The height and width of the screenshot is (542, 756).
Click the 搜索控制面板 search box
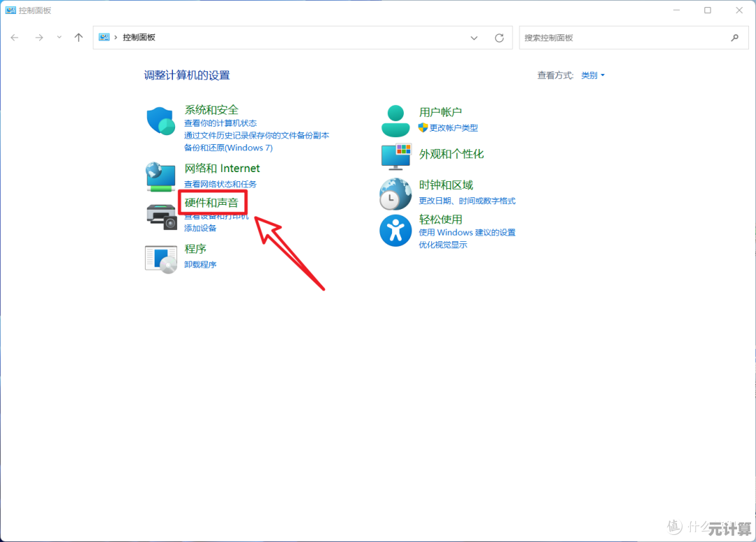click(623, 38)
